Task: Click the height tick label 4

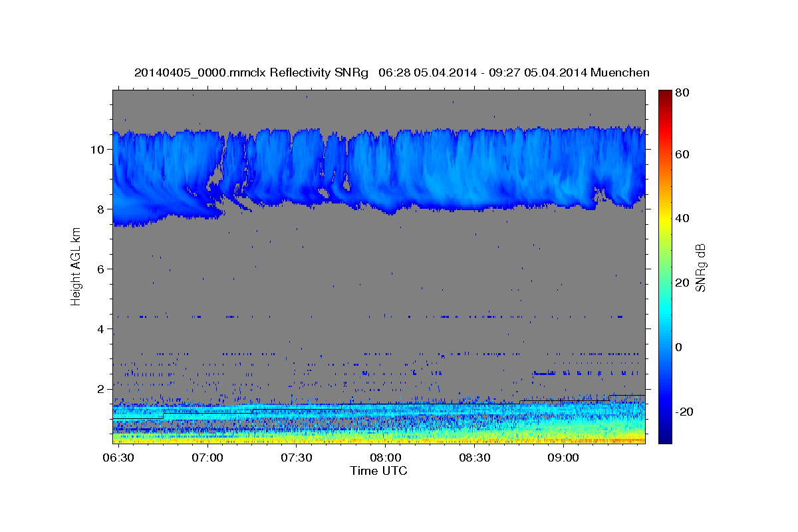Action: point(100,329)
